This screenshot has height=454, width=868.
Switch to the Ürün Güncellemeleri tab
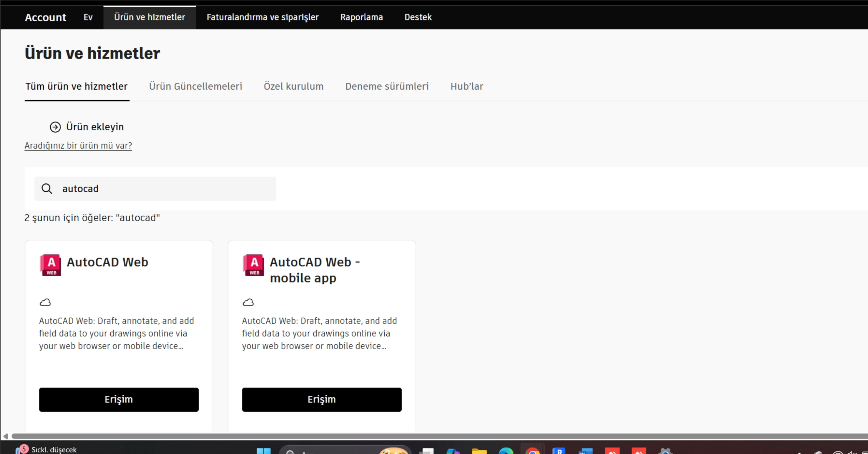[195, 87]
